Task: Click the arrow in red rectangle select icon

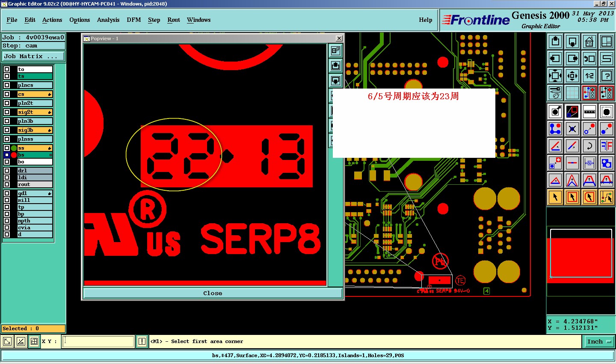Action: click(572, 197)
